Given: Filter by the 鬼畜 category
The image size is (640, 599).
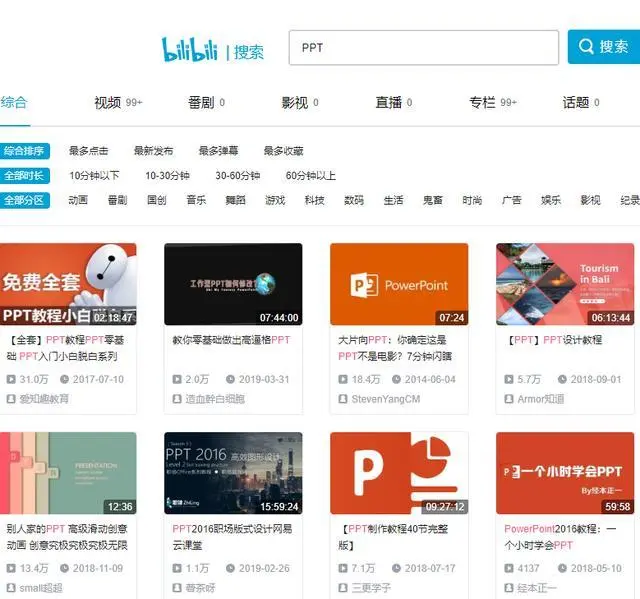Looking at the screenshot, I should (433, 200).
